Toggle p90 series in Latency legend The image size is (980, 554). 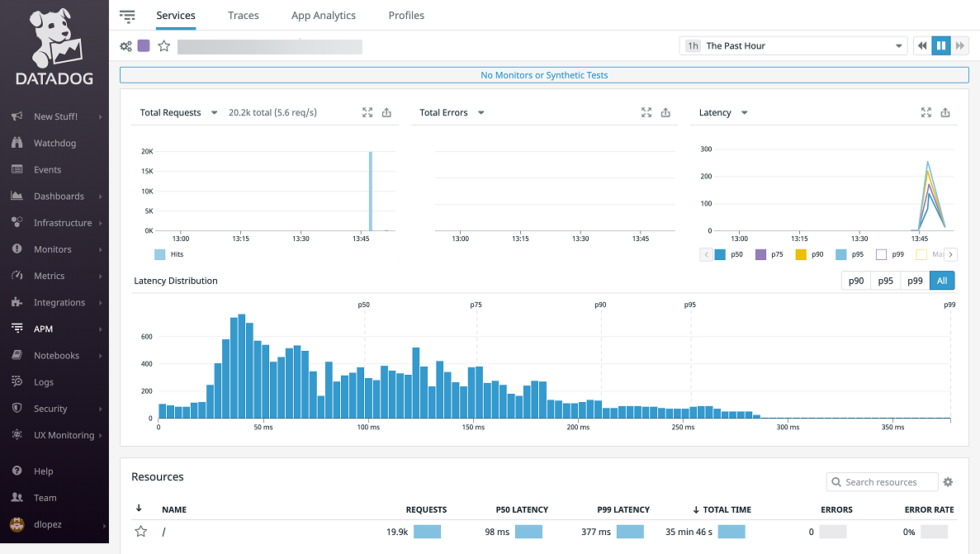click(809, 254)
